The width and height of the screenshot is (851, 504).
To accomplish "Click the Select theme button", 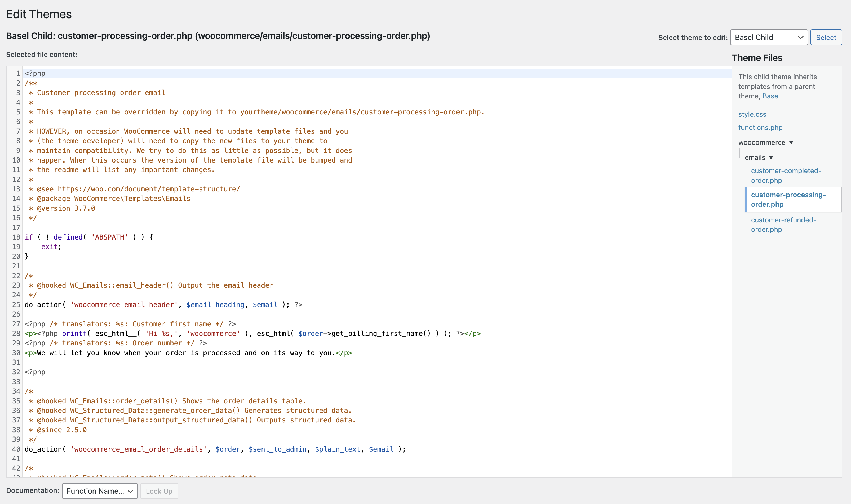I will coord(826,37).
